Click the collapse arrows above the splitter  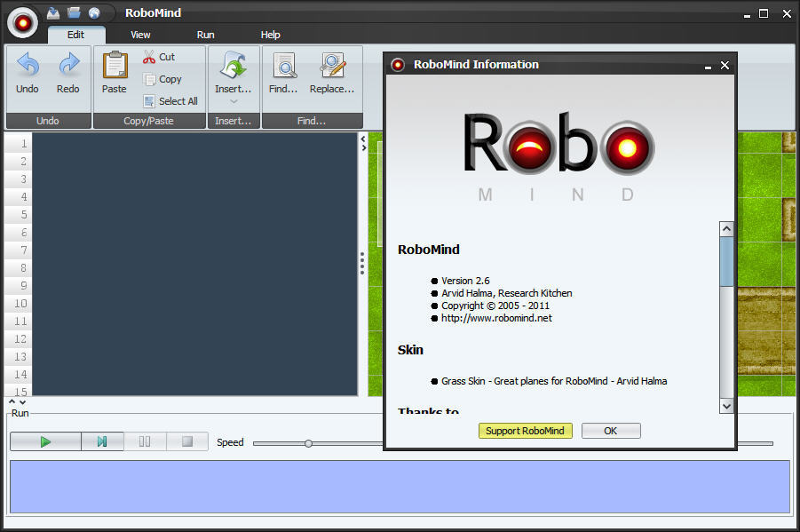(x=363, y=144)
